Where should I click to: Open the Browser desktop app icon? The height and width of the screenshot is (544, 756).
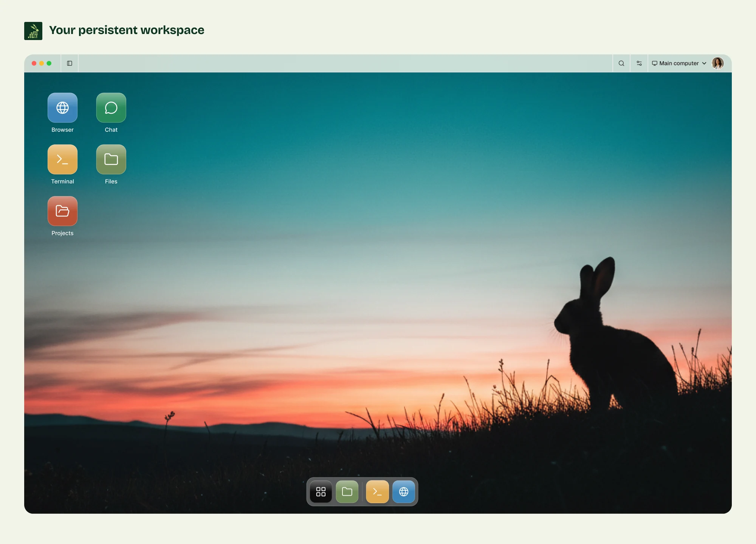(x=62, y=108)
